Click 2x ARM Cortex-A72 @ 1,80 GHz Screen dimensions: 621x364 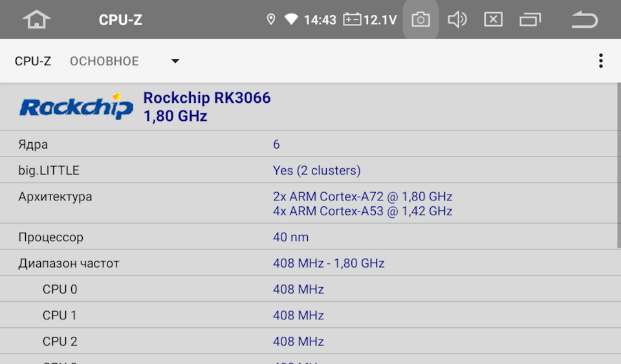363,197
